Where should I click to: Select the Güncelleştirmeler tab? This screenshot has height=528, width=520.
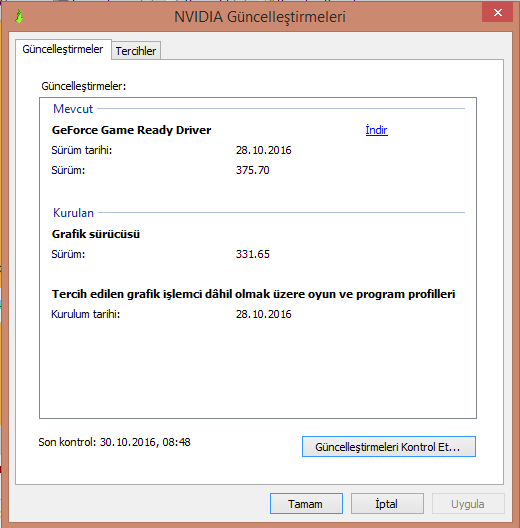point(63,50)
